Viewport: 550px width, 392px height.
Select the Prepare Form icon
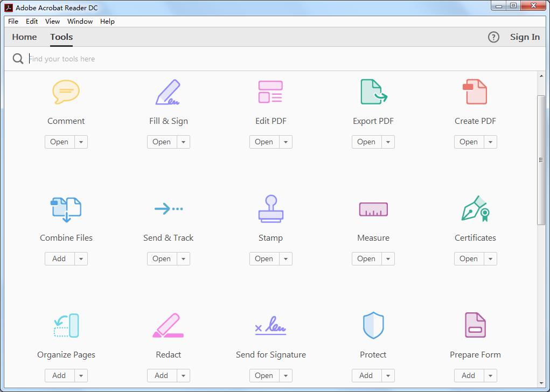pyautogui.click(x=475, y=325)
